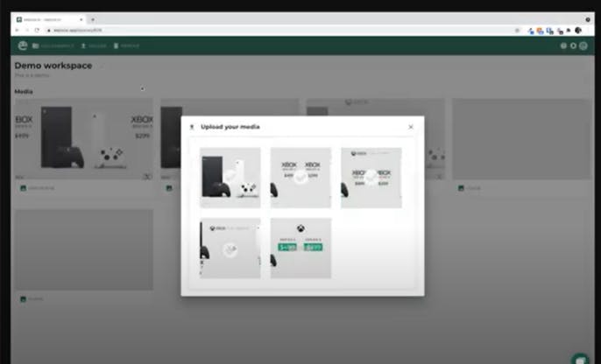Select the mostly blank thumbnail in second row

point(230,248)
